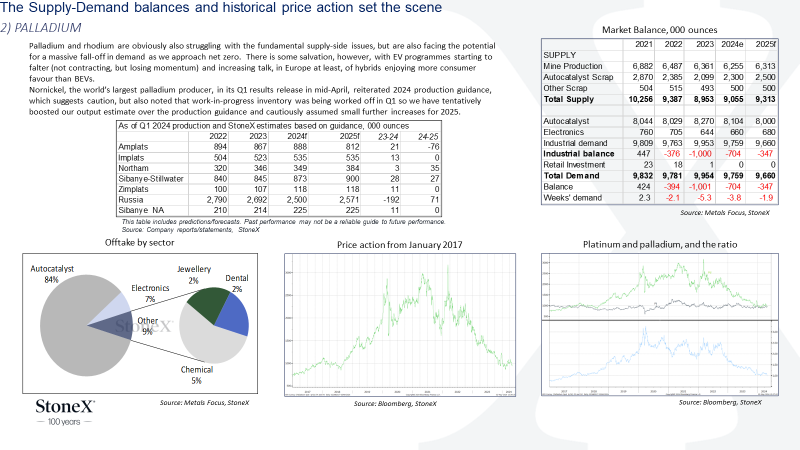Screen dimensions: 800x450
Task: Click the 'Offtake by sector' chart title
Action: pos(139,243)
